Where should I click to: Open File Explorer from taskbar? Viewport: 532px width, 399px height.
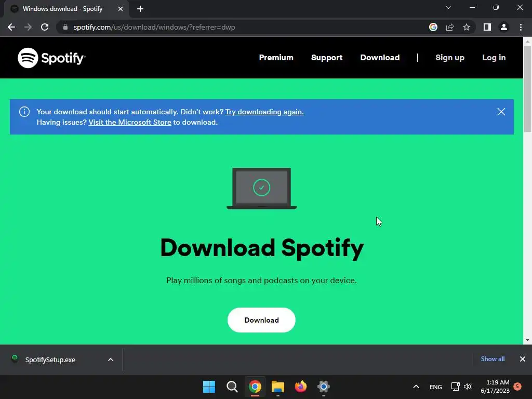278,387
